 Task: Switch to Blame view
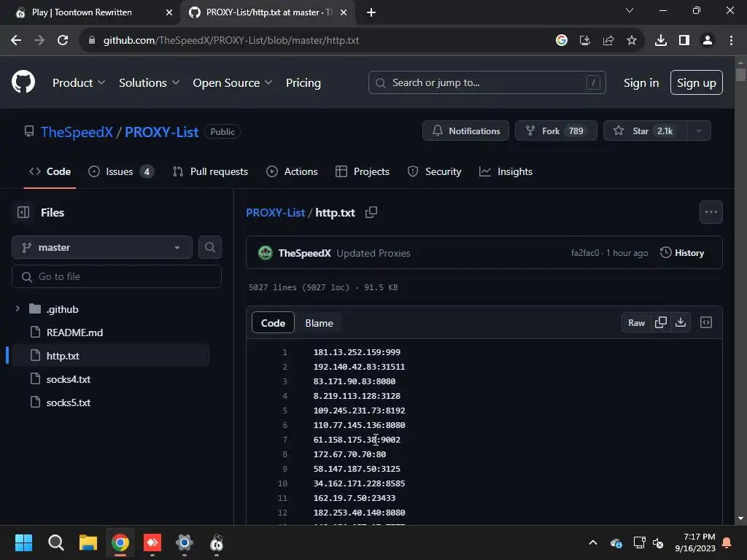point(319,323)
